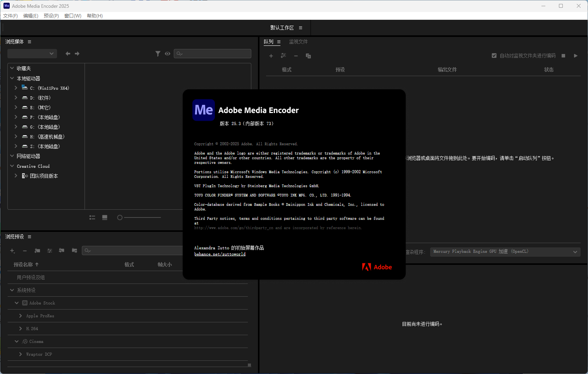Expand the Apple ProRes preset group
The width and height of the screenshot is (588, 374).
pyautogui.click(x=21, y=316)
